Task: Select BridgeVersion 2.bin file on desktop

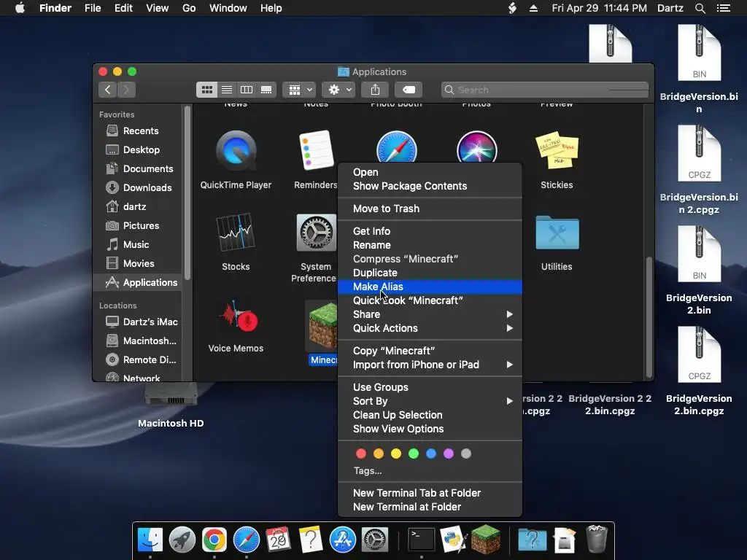Action: click(699, 271)
